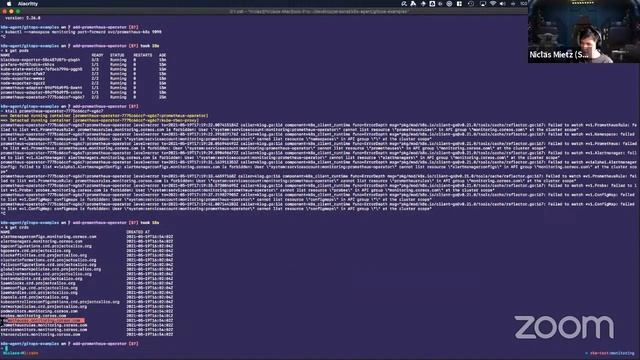The height and width of the screenshot is (360, 640).
Task: Select blockaffinities.crd.projectcalico.org CRD row
Action: (87, 255)
